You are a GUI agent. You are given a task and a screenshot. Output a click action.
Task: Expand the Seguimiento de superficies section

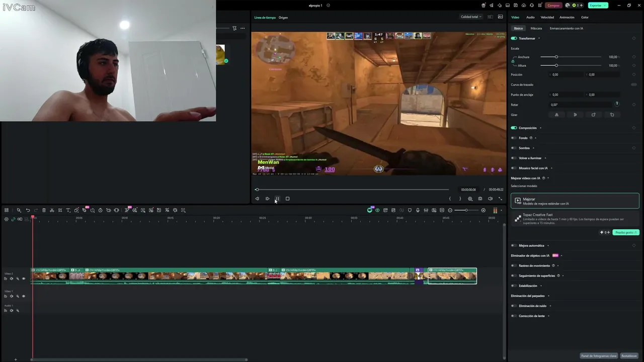click(562, 276)
